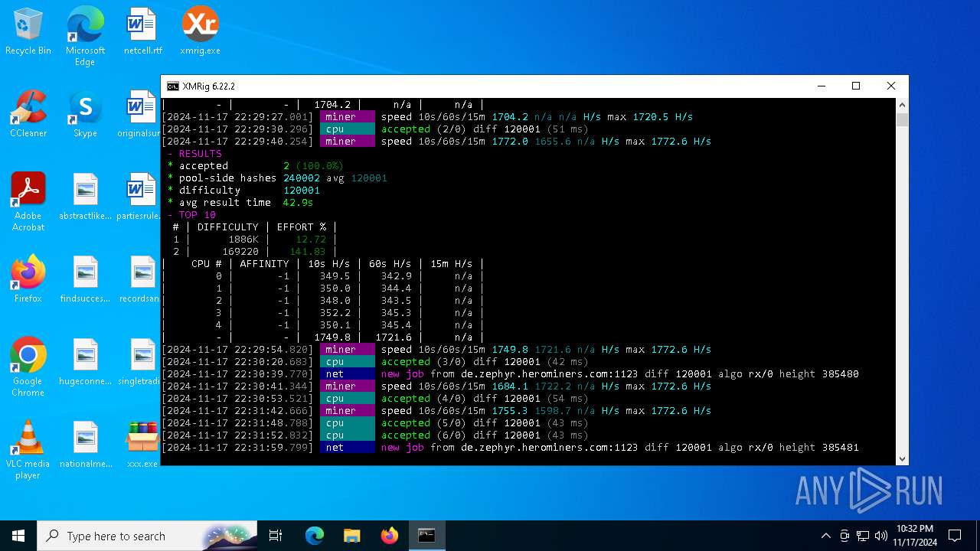Select the netcell.rtf document icon
980x551 pixels.
coord(142,32)
